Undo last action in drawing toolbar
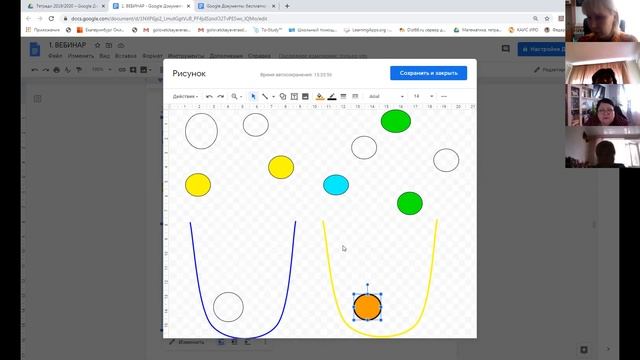The image size is (640, 360). click(209, 96)
